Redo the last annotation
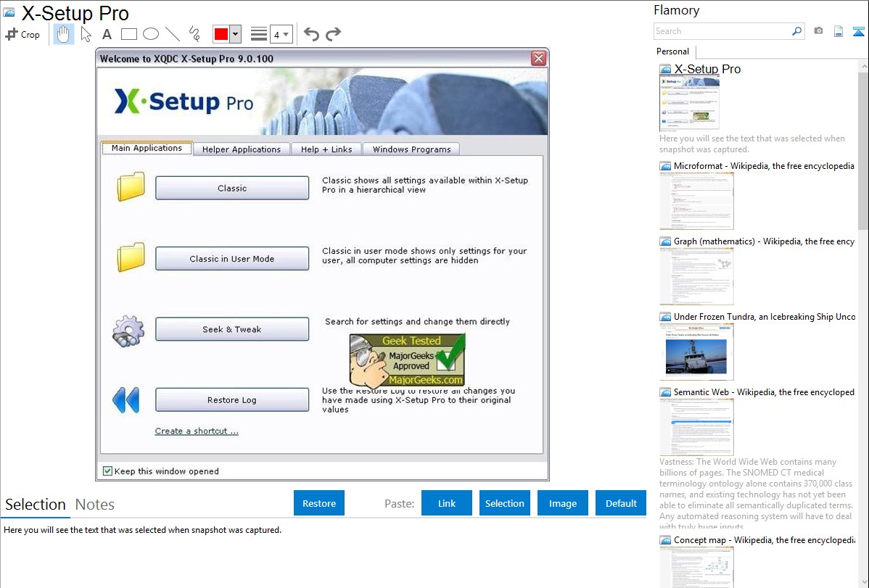The image size is (869, 588). (x=333, y=34)
